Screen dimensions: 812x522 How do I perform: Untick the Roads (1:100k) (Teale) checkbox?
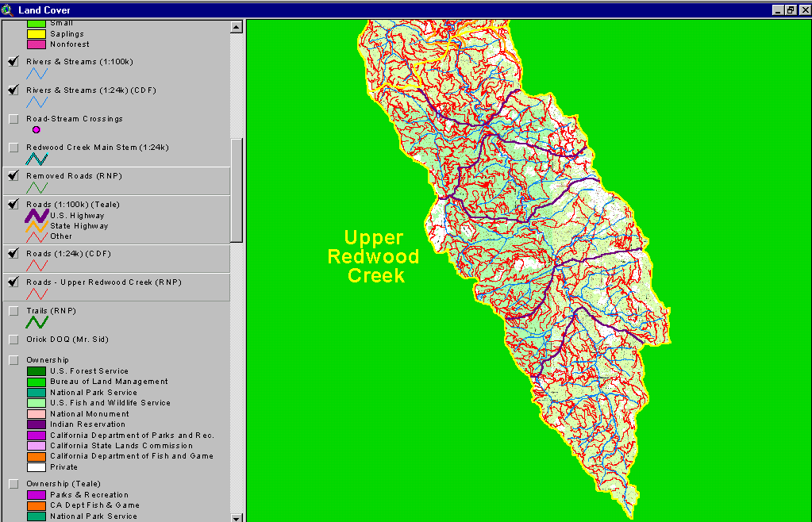[x=13, y=205]
